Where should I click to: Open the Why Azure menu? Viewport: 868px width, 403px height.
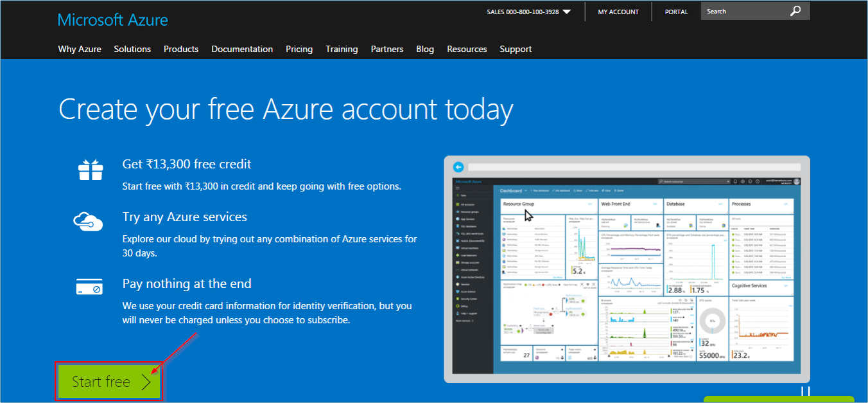coord(80,49)
